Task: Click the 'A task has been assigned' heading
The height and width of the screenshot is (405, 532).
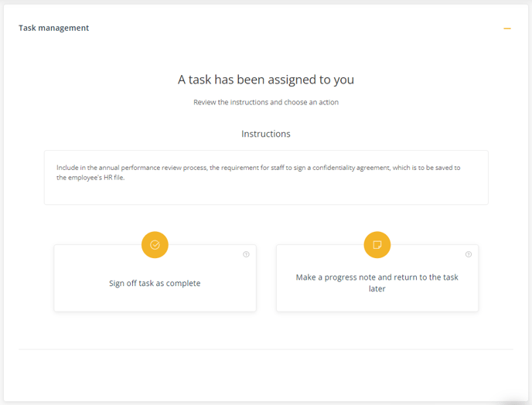Action: (x=266, y=80)
